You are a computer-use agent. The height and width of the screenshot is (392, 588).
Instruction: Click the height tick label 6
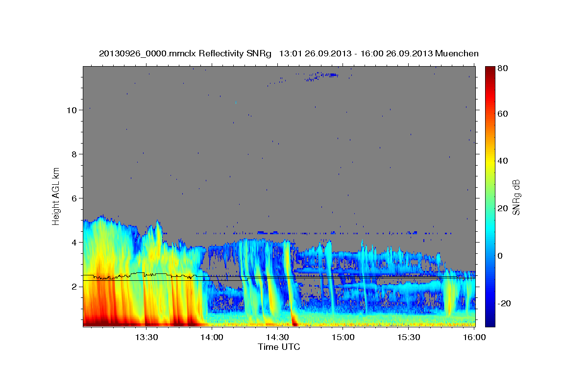[73, 198]
